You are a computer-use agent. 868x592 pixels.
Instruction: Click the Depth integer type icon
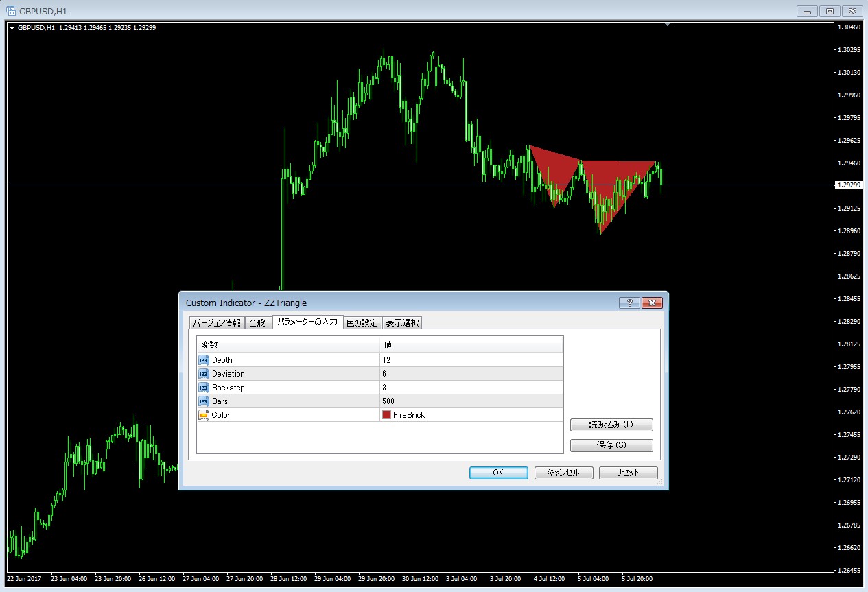[x=204, y=360]
